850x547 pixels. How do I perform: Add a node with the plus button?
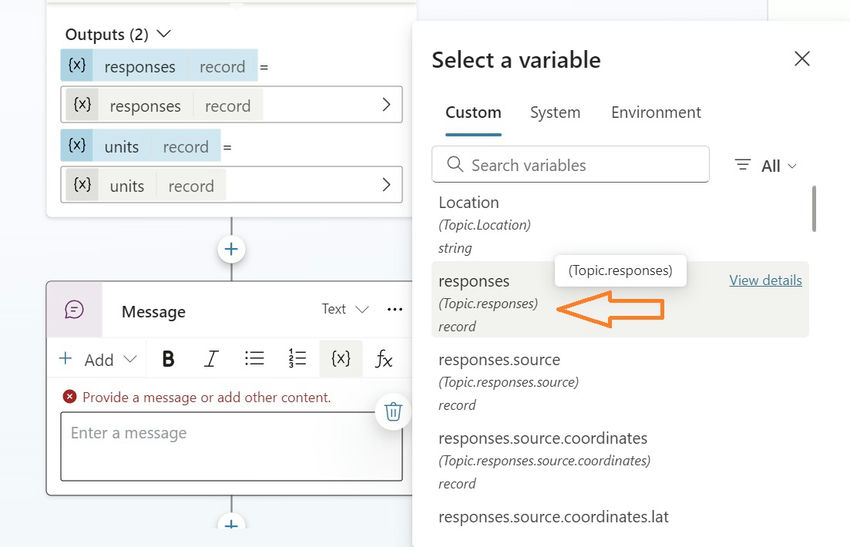click(231, 249)
